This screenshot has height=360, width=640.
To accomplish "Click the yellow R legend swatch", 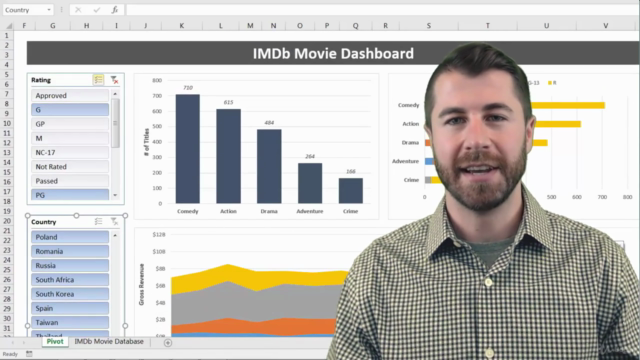I will pos(550,83).
